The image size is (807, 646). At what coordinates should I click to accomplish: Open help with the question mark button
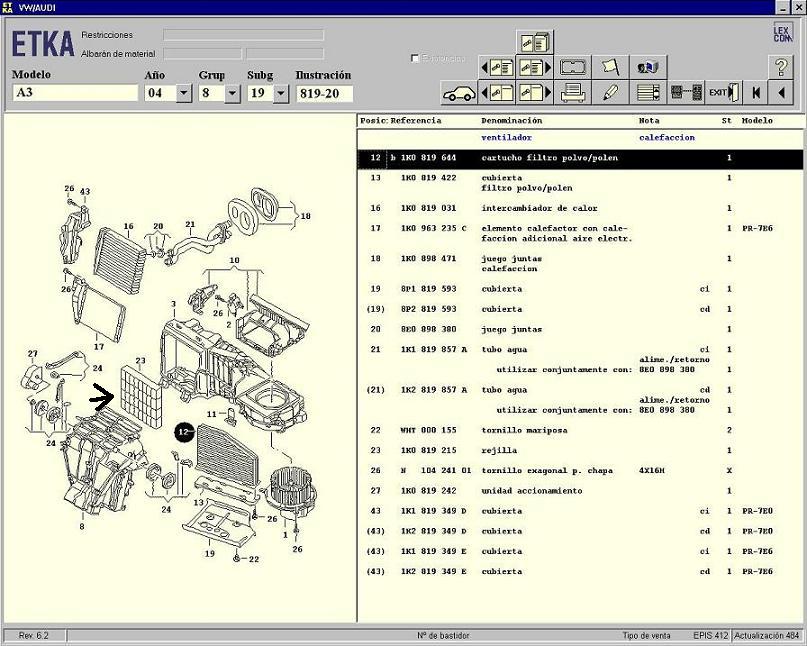point(780,67)
